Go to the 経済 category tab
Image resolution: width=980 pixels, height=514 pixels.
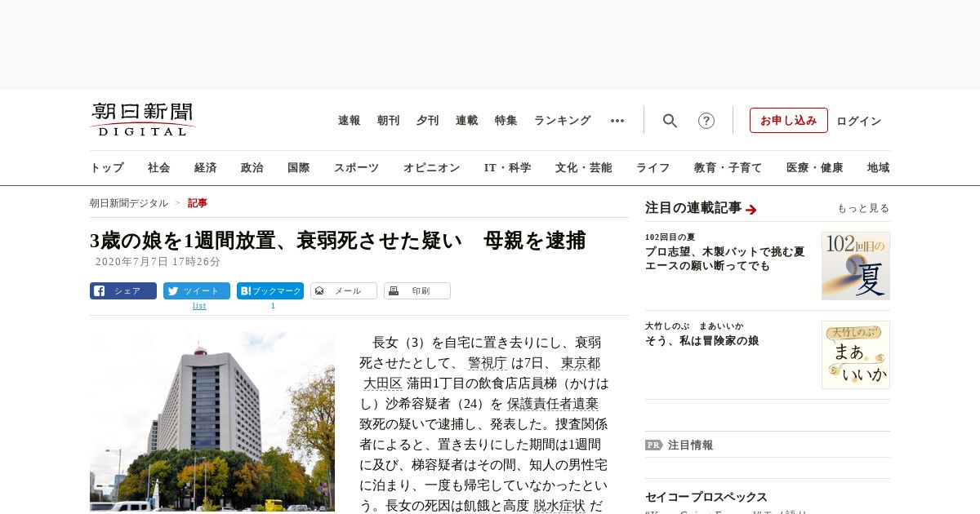click(206, 168)
